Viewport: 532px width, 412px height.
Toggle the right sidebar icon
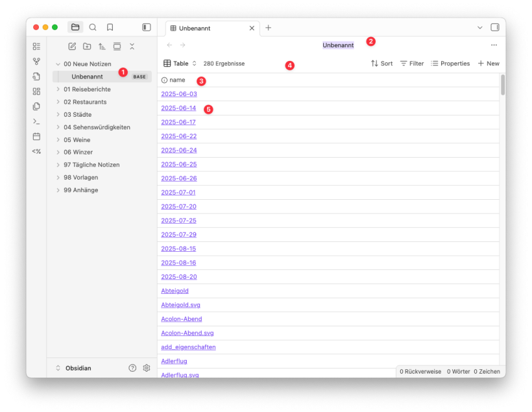(x=494, y=27)
